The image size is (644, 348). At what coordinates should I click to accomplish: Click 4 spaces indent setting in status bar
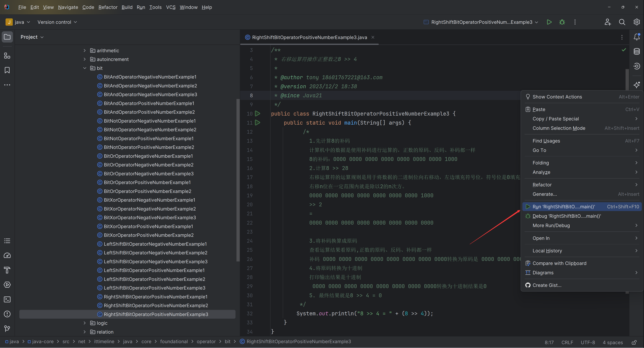(612, 342)
